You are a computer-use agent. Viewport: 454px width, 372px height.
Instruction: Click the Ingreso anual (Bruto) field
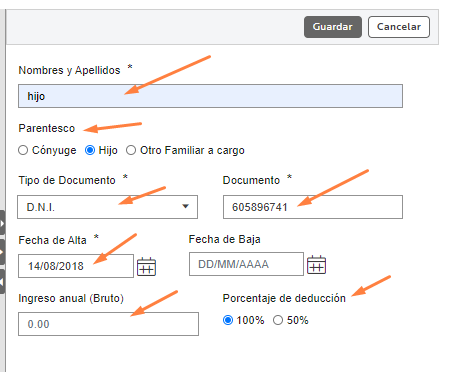tap(108, 324)
